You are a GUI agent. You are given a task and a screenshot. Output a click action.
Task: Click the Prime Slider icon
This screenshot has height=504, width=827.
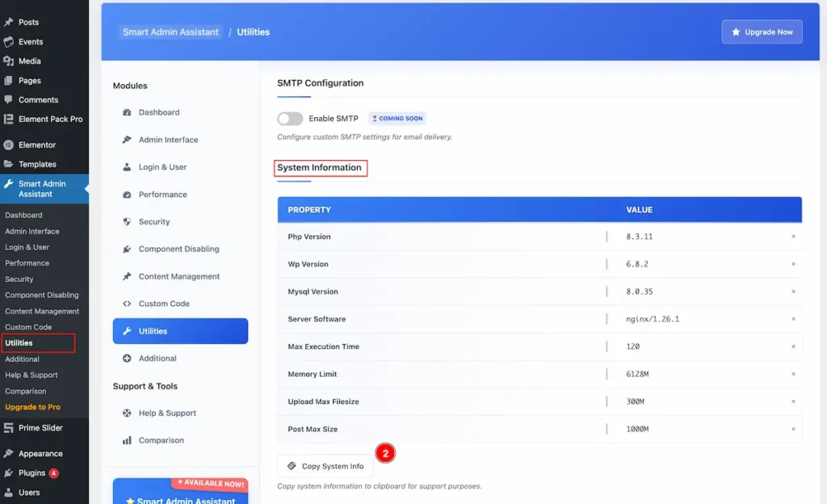click(8, 428)
